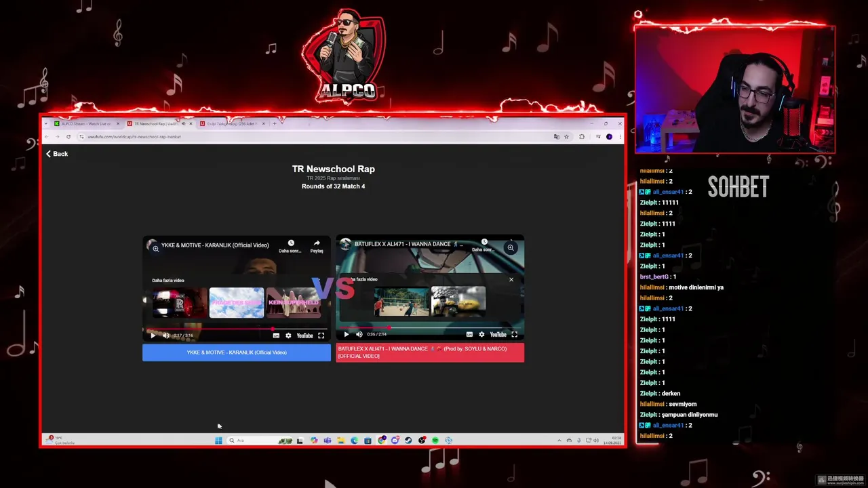Viewport: 868px width, 488px height.
Task: Open the cloudy sky suggested video thumbnail
Action: pyautogui.click(x=237, y=303)
